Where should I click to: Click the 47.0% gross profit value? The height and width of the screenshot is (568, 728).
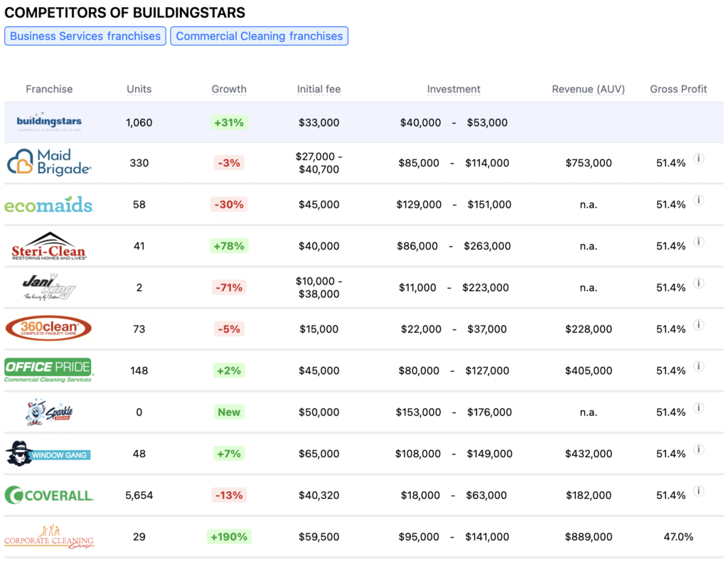(x=678, y=537)
